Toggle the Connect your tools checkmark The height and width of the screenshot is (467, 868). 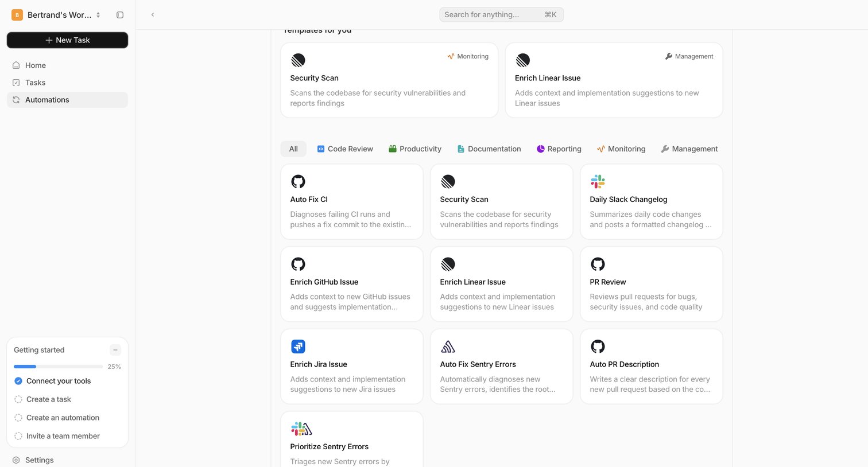(x=18, y=381)
